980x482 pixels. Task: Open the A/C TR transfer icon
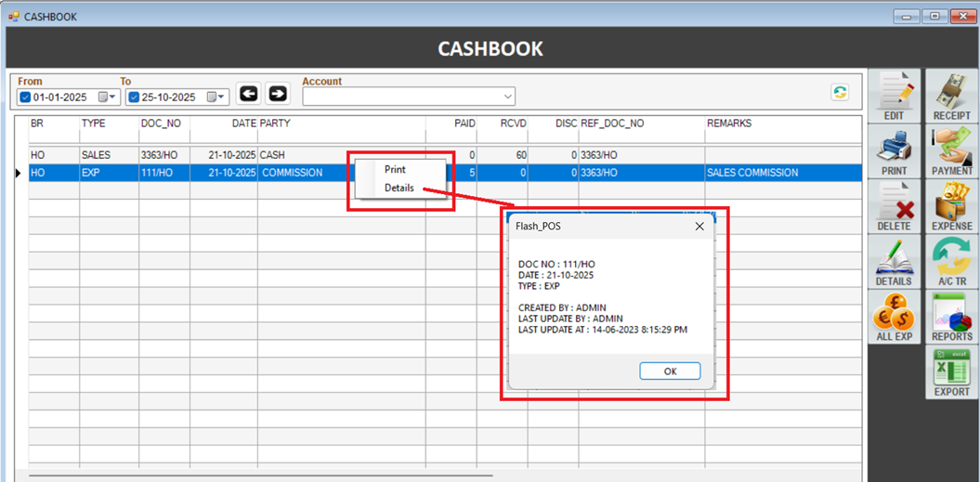pos(952,262)
